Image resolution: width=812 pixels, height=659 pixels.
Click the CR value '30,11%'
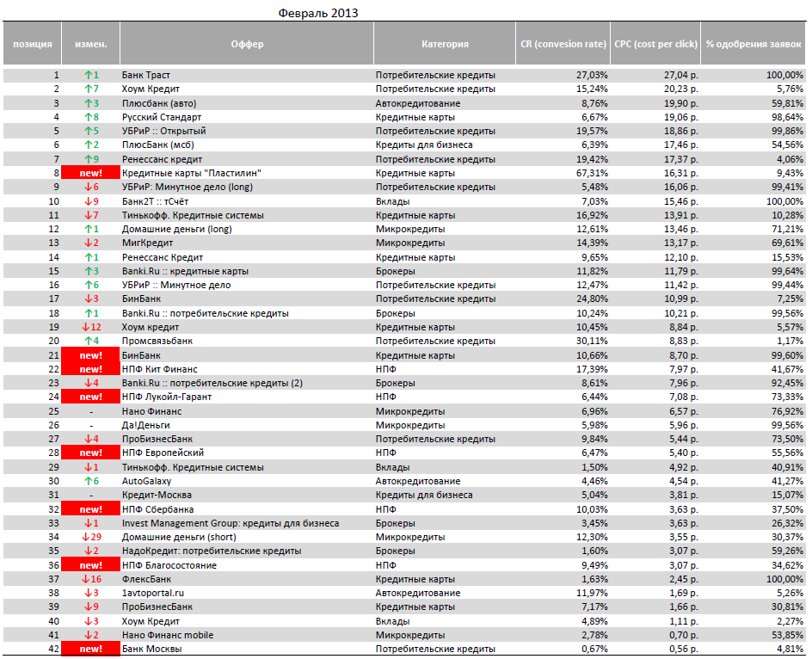[592, 341]
